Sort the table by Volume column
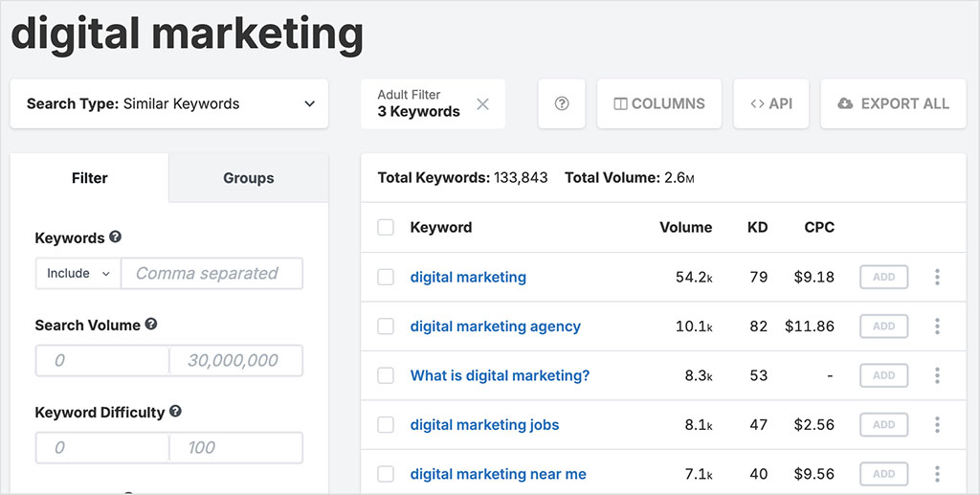The width and height of the screenshot is (980, 495). [x=685, y=228]
